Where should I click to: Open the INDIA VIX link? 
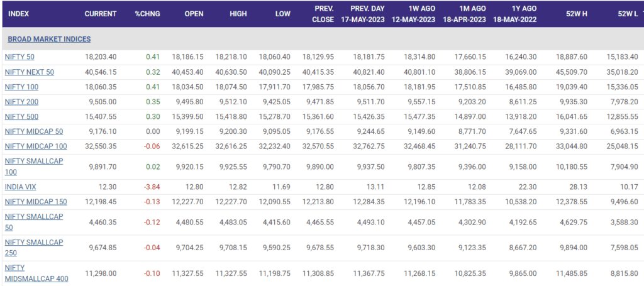pos(21,187)
